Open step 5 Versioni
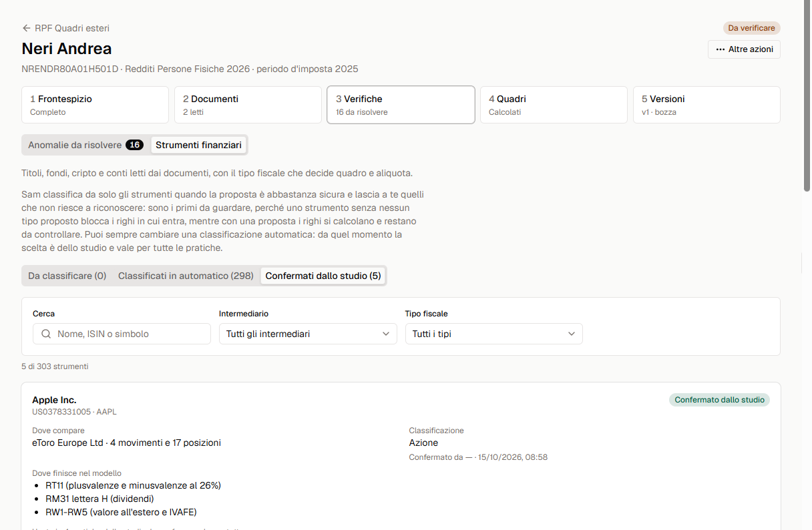Screen dimensions: 812x530 point(706,105)
